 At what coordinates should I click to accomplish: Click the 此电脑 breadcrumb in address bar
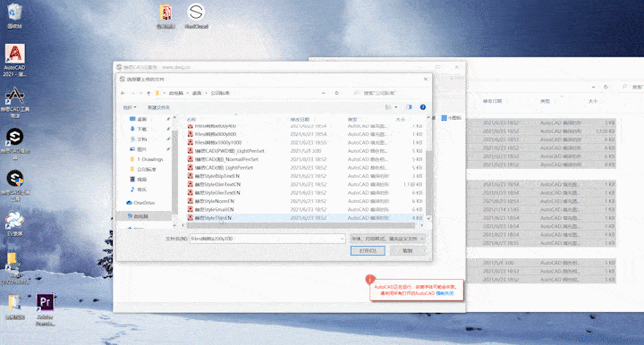(176, 93)
